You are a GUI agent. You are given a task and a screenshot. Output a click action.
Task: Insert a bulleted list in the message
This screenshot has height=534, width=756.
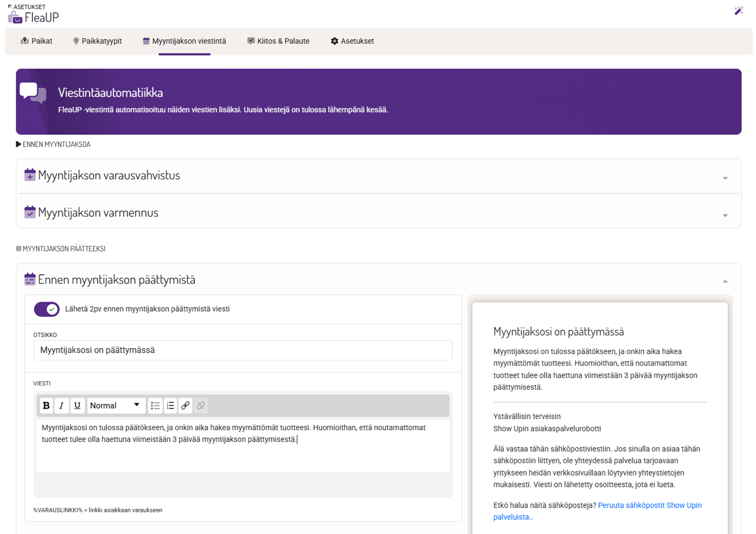[155, 405]
